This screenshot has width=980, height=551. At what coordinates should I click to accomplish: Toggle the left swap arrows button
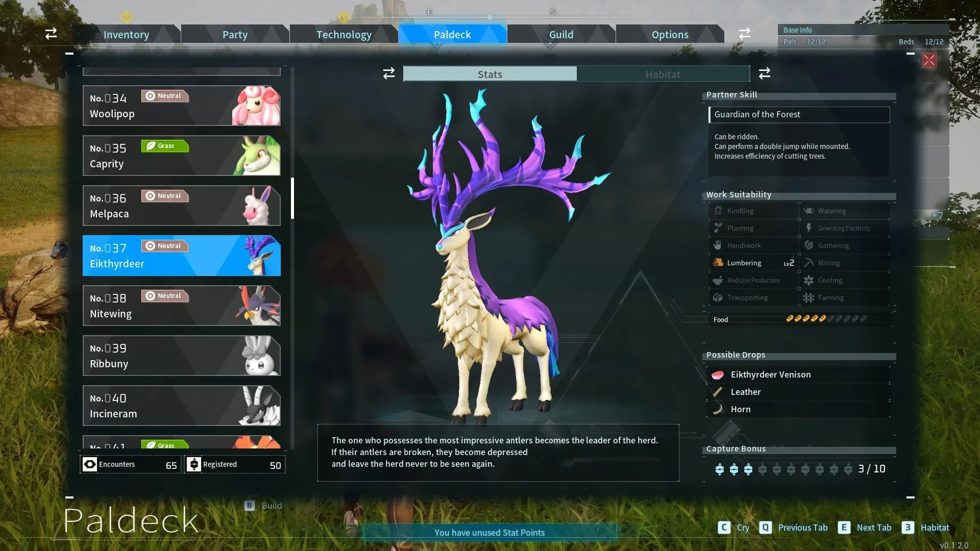click(51, 33)
